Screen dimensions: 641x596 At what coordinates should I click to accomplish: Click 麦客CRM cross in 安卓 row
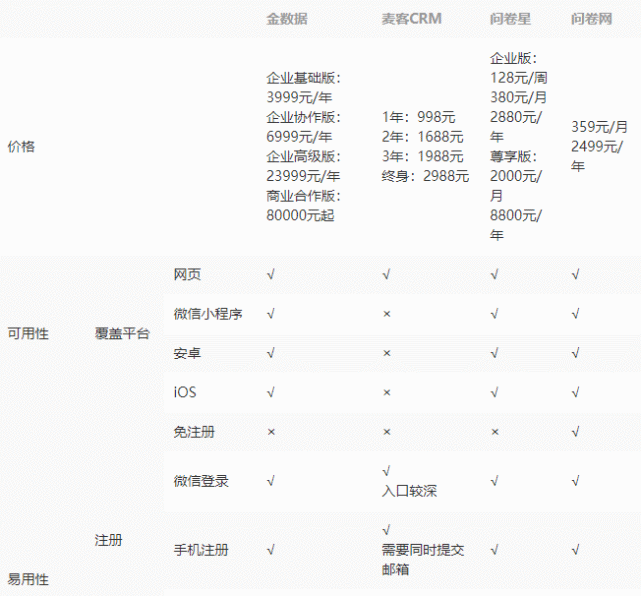[x=386, y=353]
